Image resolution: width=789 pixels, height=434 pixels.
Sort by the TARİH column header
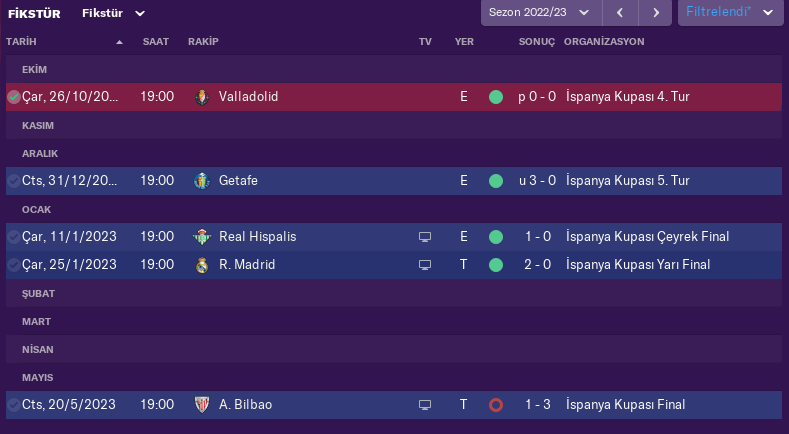[x=60, y=42]
